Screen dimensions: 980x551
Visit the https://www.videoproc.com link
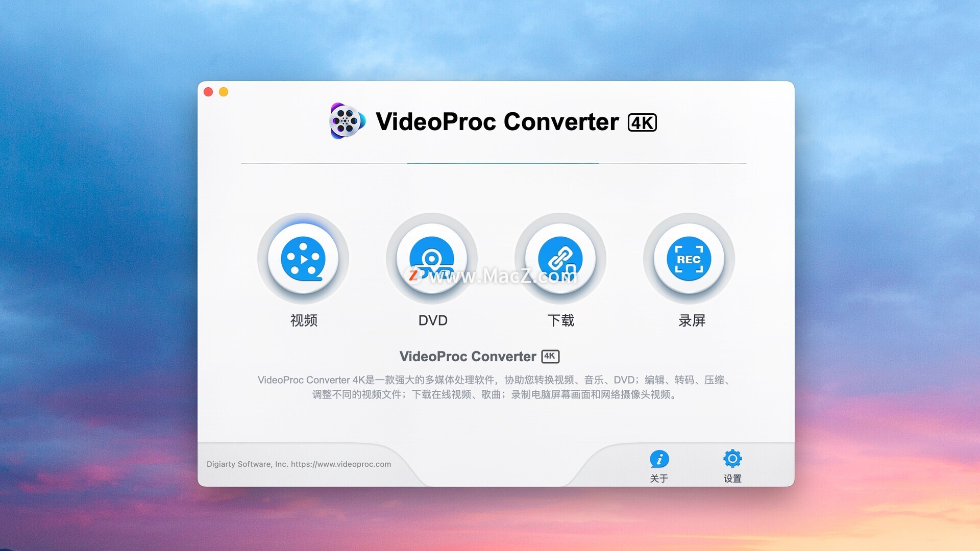point(341,464)
